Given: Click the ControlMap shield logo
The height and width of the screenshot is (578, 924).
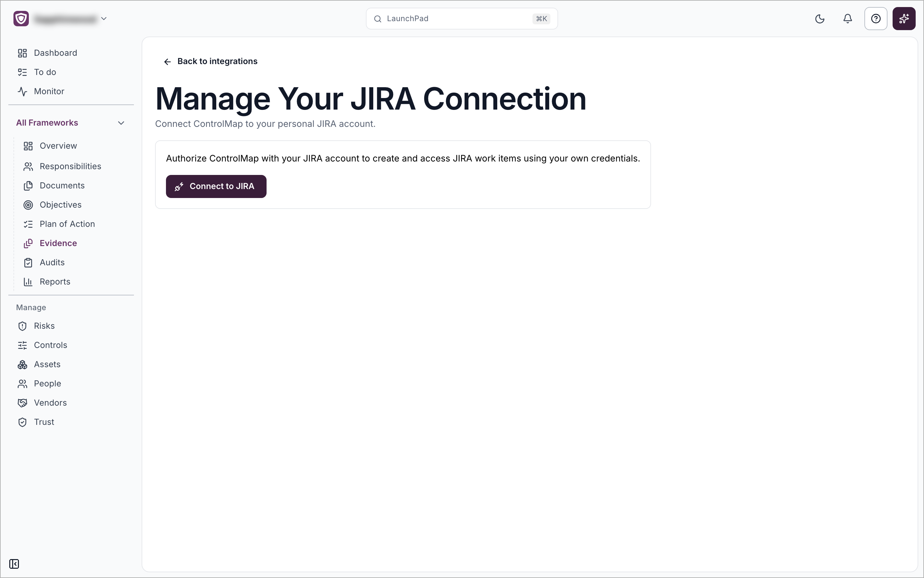Looking at the screenshot, I should 21,19.
